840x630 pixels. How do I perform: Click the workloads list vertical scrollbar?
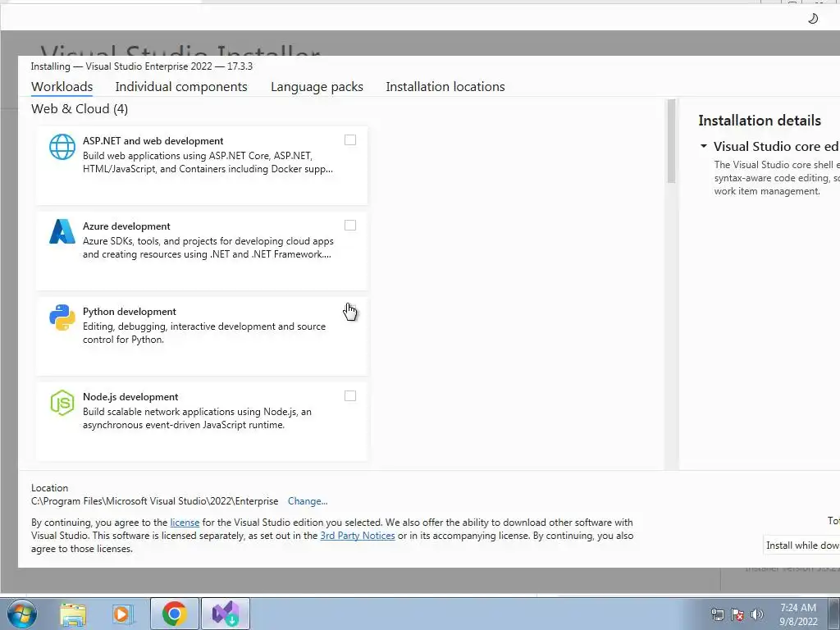coord(671,141)
